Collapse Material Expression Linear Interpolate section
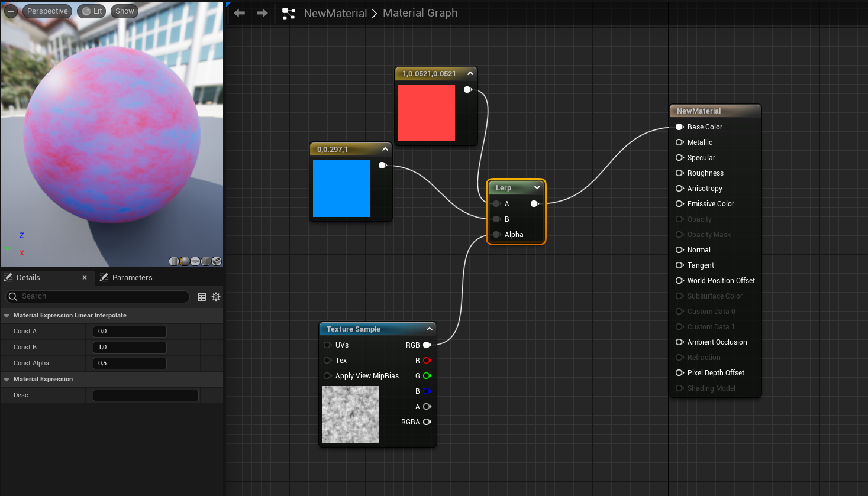Image resolution: width=868 pixels, height=496 pixels. [x=7, y=316]
